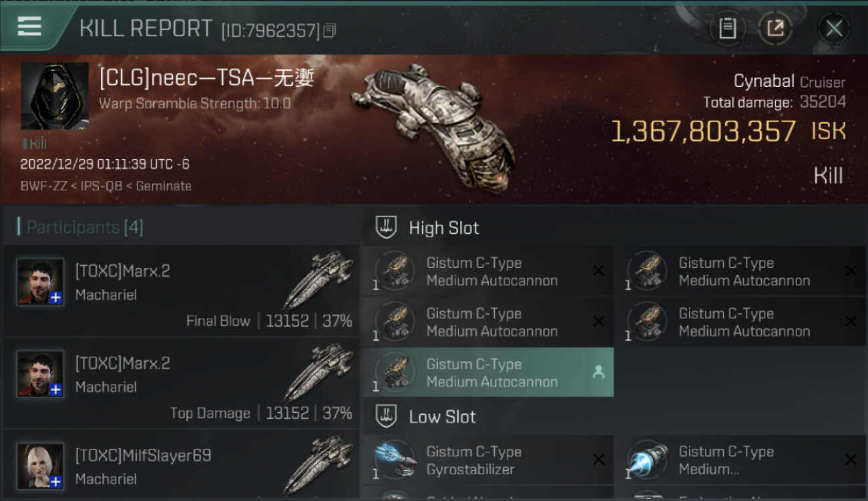Open the hamburger menu icon

click(x=29, y=27)
